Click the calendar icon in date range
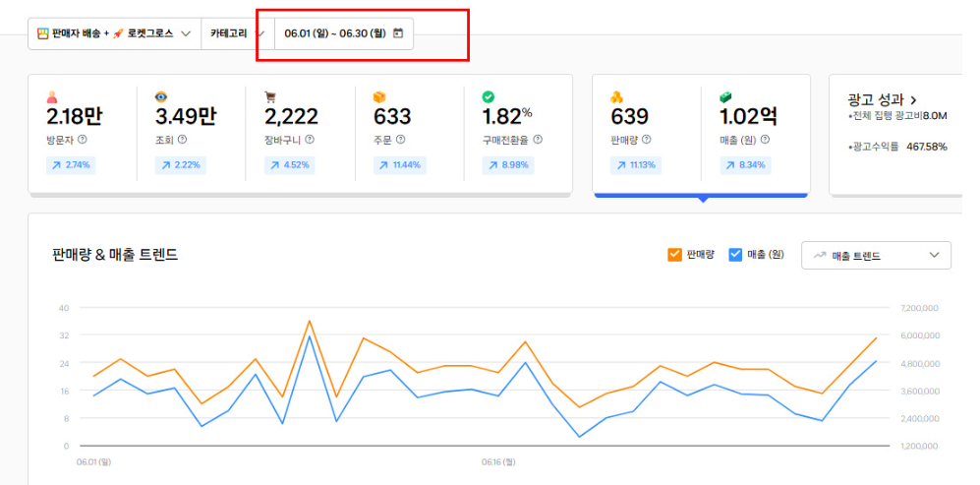This screenshot has height=485, width=980. [398, 33]
